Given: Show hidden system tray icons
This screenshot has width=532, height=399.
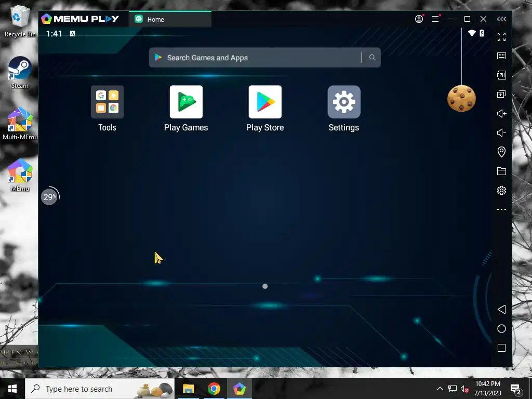Looking at the screenshot, I should pyautogui.click(x=440, y=389).
